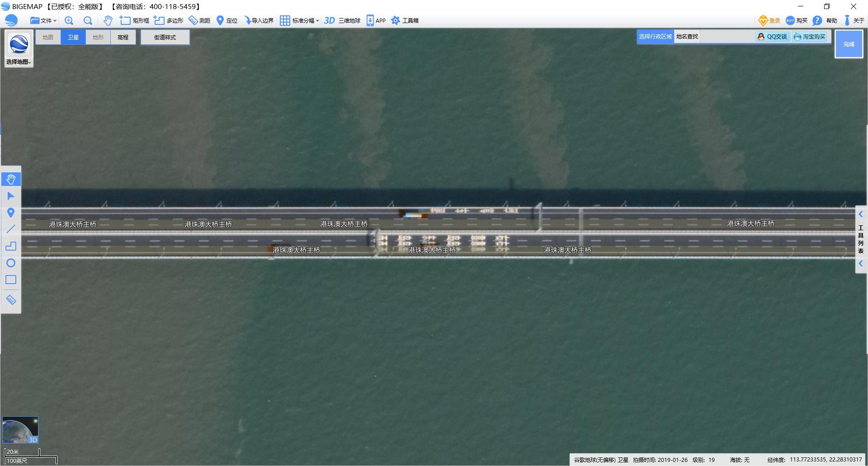Select the pan hand tool in top toolbar
The image size is (868, 466).
click(x=108, y=20)
